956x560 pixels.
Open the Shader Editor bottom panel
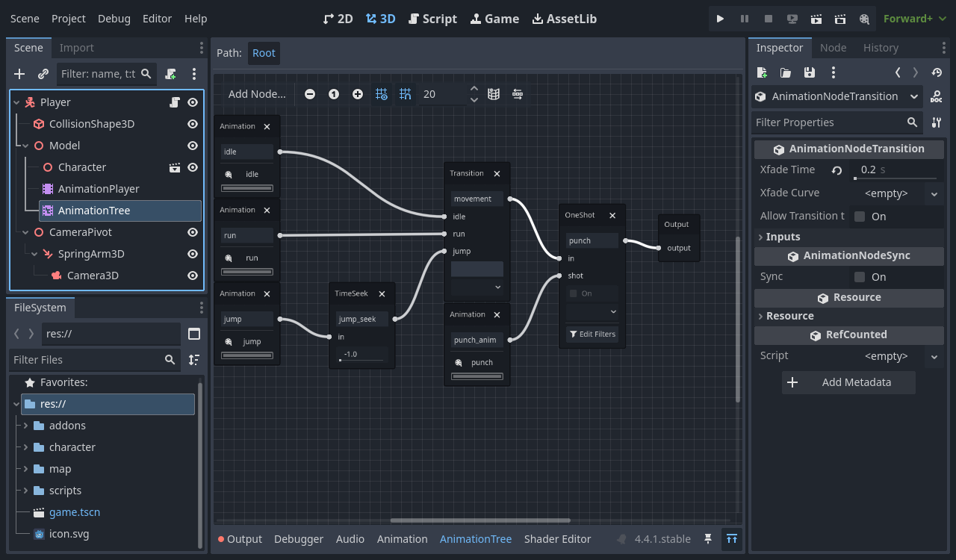(x=557, y=539)
